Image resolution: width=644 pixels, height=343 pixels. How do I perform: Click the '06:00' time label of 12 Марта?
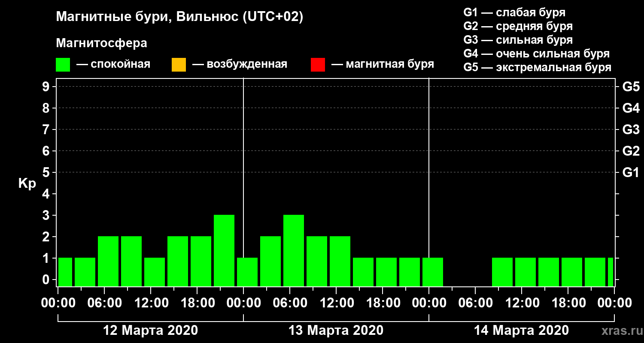[x=104, y=303]
